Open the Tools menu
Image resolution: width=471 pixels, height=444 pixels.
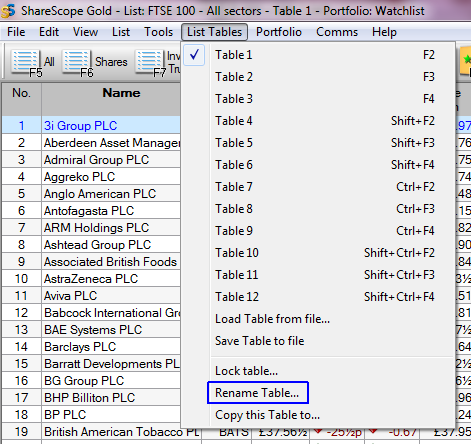(x=158, y=32)
